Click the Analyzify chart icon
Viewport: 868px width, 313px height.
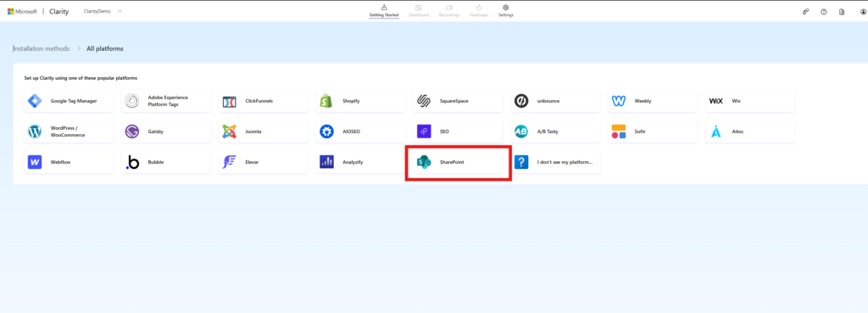[326, 162]
